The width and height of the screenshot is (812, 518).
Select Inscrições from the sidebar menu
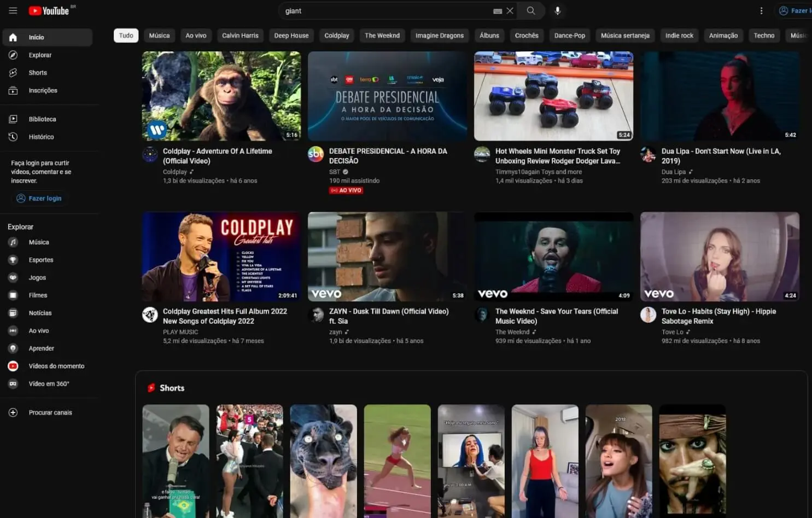tap(43, 90)
